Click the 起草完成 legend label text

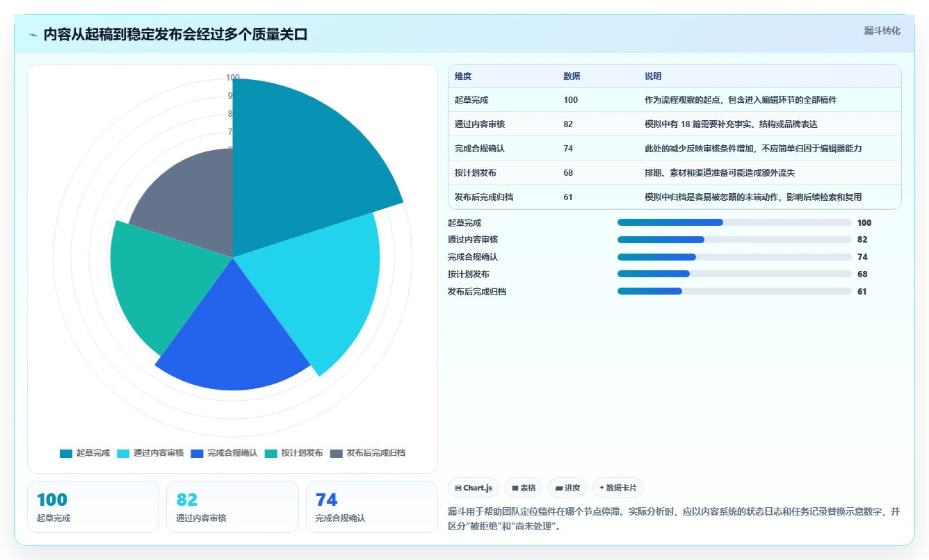click(93, 453)
